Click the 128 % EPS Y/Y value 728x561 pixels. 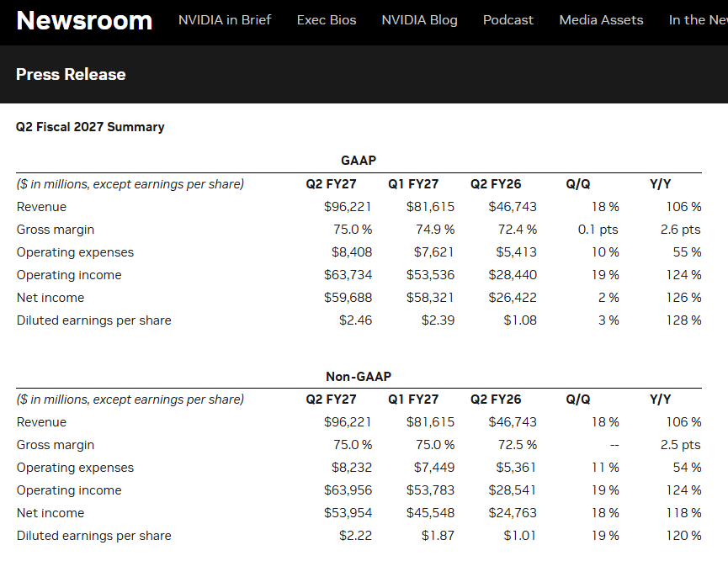coord(684,320)
